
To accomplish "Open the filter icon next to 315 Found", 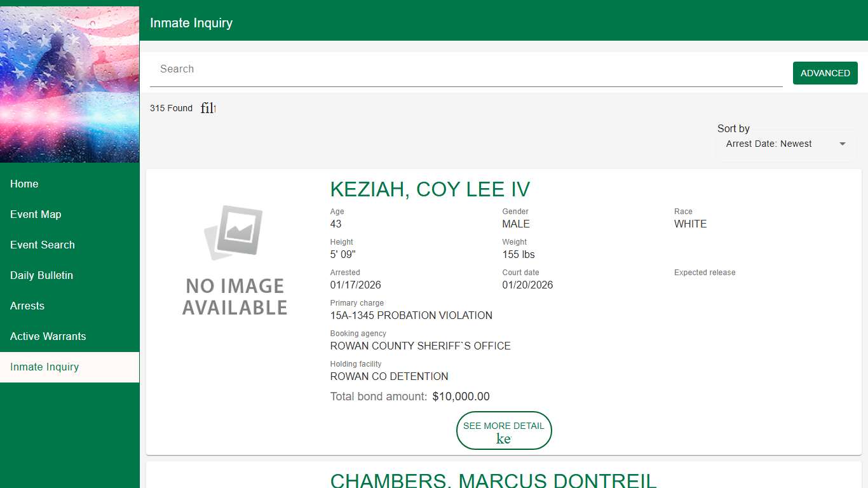I will [208, 108].
